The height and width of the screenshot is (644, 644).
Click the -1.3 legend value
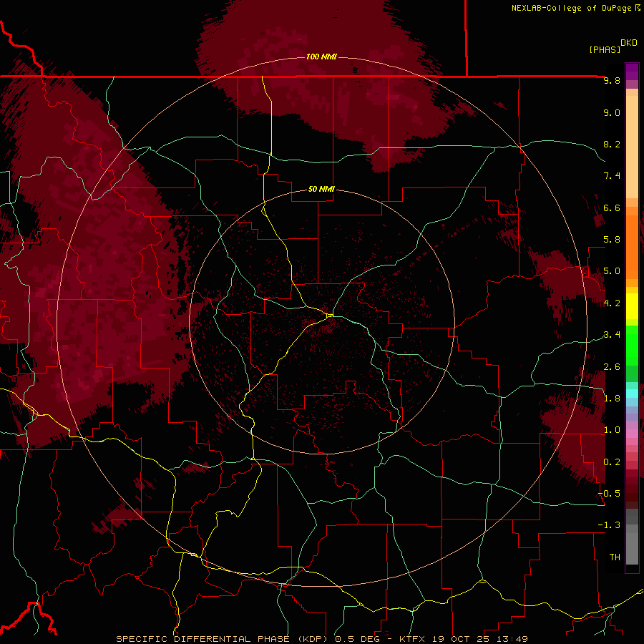coord(609,525)
